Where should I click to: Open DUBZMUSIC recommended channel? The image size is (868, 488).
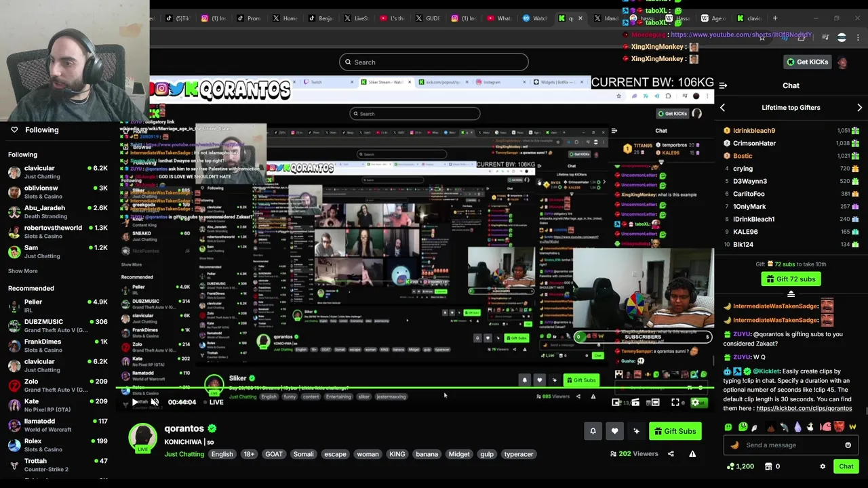[58, 325]
